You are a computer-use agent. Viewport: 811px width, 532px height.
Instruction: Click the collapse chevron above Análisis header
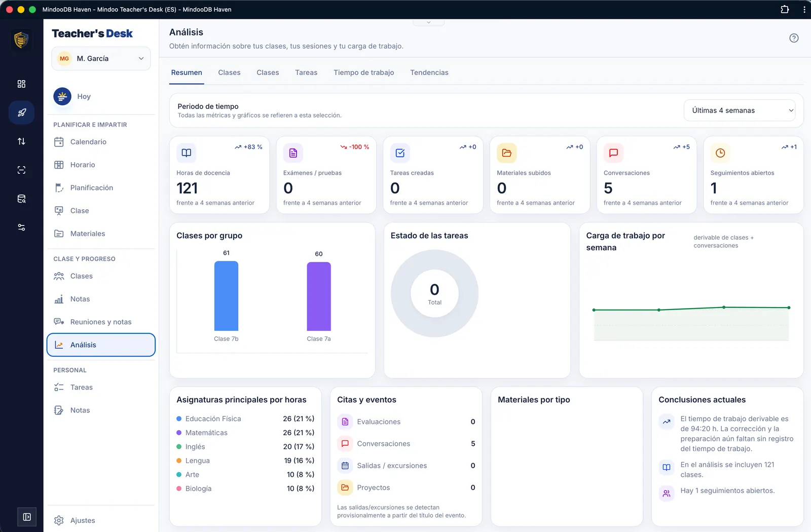click(429, 22)
